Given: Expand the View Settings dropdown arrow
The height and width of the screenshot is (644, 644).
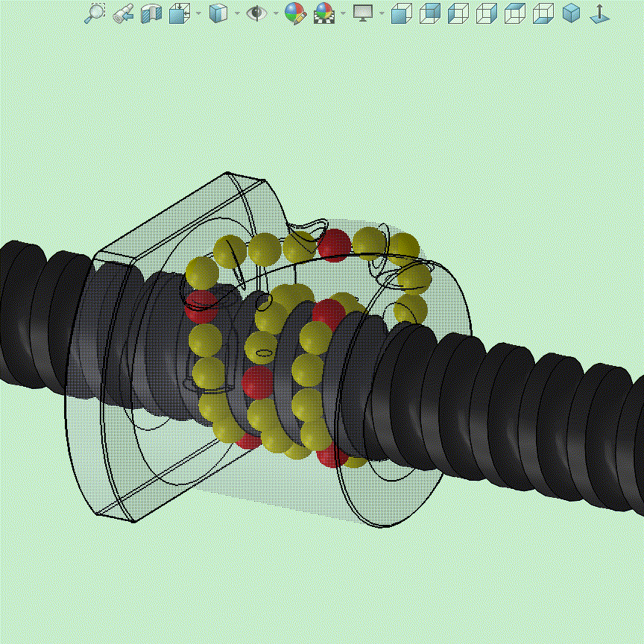Looking at the screenshot, I should 382,13.
